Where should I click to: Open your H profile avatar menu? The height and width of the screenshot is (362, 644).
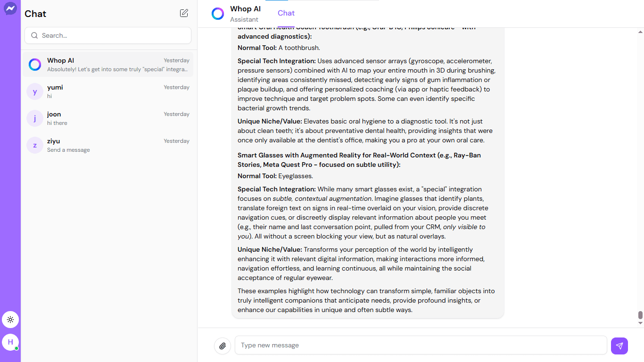pyautogui.click(x=10, y=342)
